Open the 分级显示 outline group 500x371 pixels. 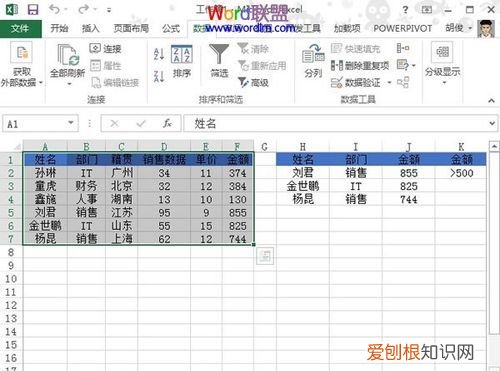tap(442, 63)
